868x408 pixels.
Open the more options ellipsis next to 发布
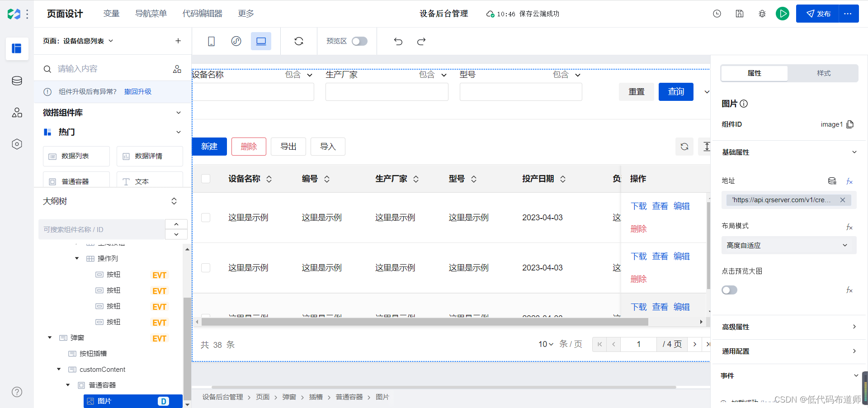tap(848, 14)
